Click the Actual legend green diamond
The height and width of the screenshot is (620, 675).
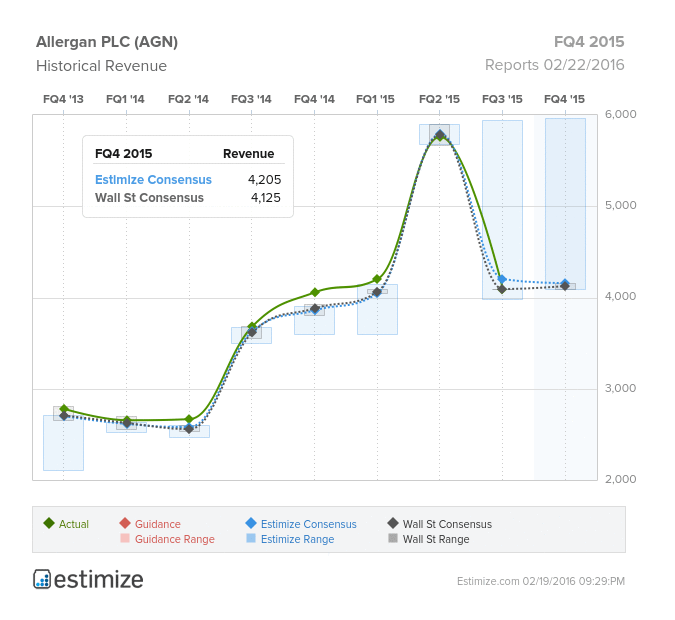click(49, 523)
